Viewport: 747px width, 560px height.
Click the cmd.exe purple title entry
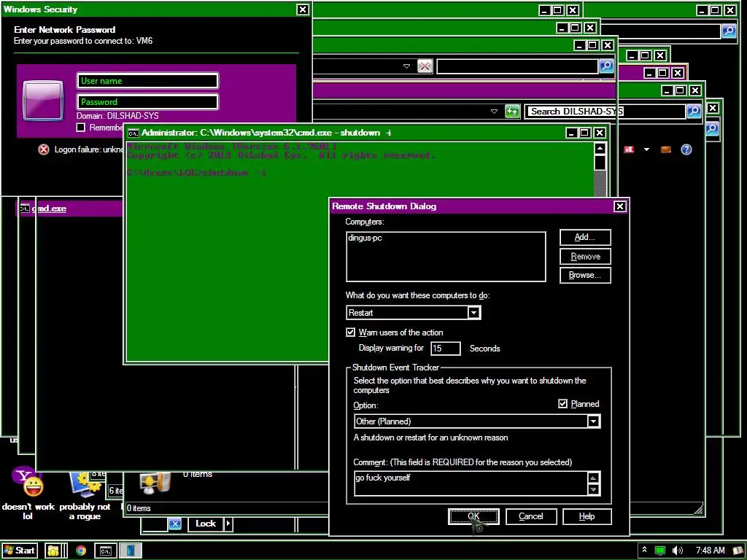pos(71,208)
